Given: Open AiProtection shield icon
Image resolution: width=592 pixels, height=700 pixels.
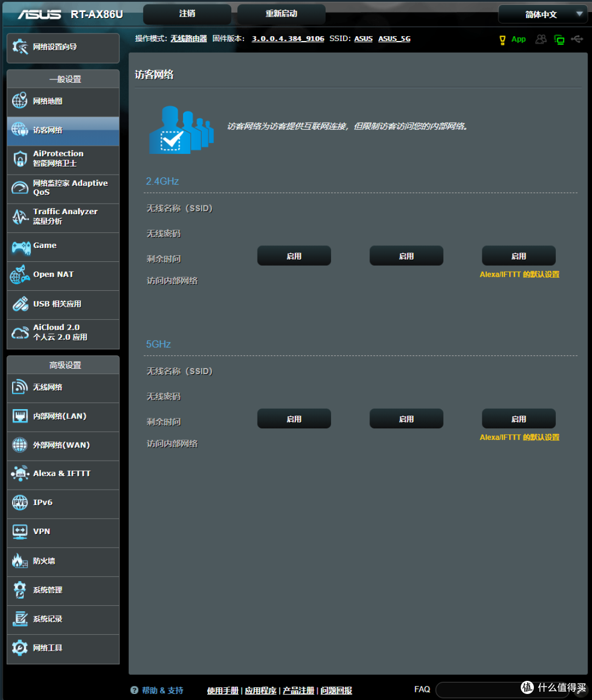Looking at the screenshot, I should click(x=20, y=159).
